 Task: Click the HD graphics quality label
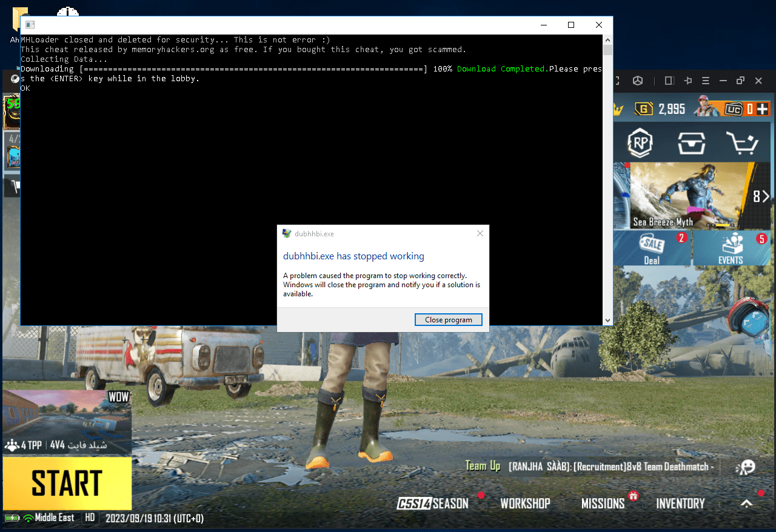[x=90, y=518]
